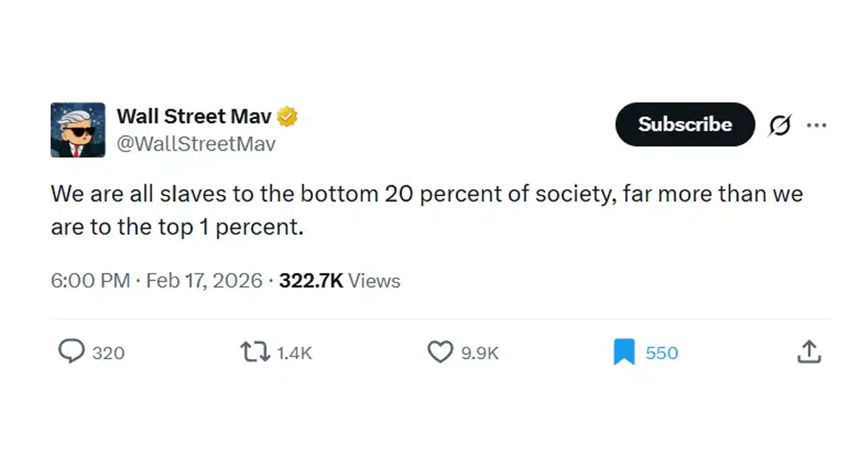The image size is (868, 456).
Task: Click the 550 bookmarks count
Action: point(662,353)
